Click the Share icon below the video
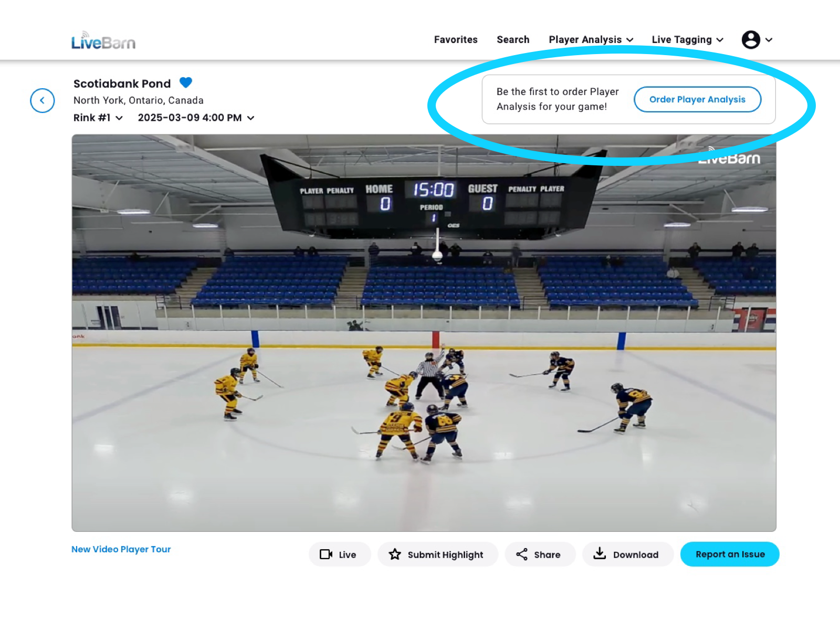Image resolution: width=840 pixels, height=630 pixels. pyautogui.click(x=522, y=554)
